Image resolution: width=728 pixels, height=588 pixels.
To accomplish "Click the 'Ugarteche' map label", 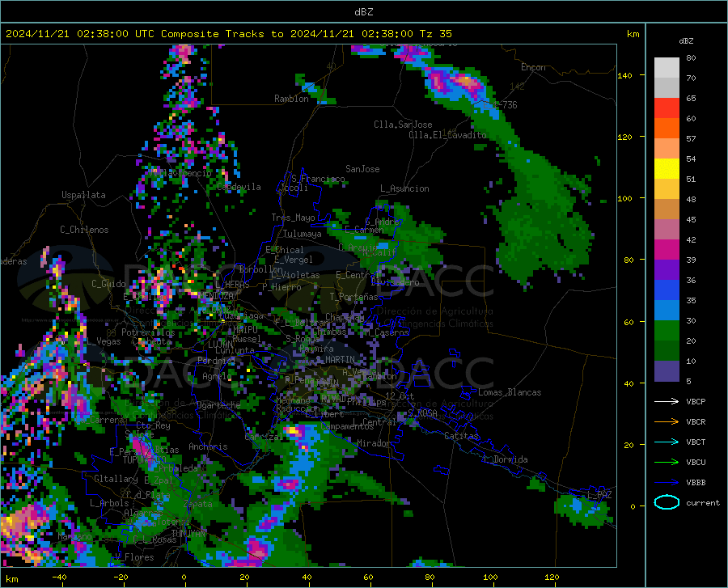I will click(218, 405).
